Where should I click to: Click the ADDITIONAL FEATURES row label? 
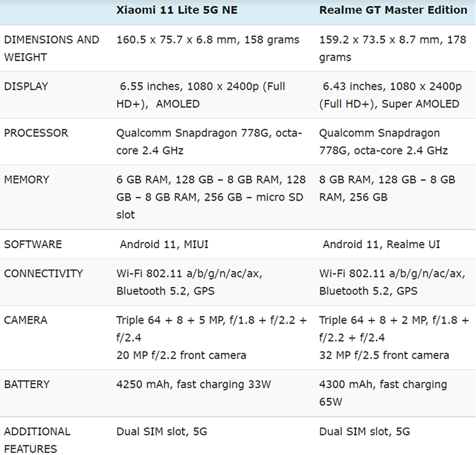37,439
